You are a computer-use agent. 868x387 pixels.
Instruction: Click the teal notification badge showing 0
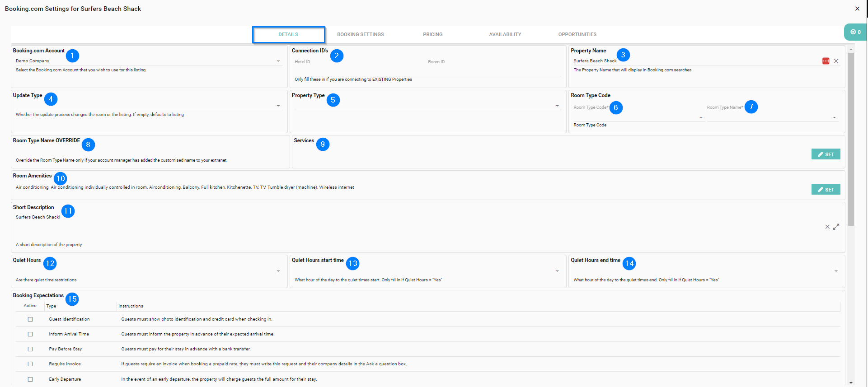click(x=855, y=32)
